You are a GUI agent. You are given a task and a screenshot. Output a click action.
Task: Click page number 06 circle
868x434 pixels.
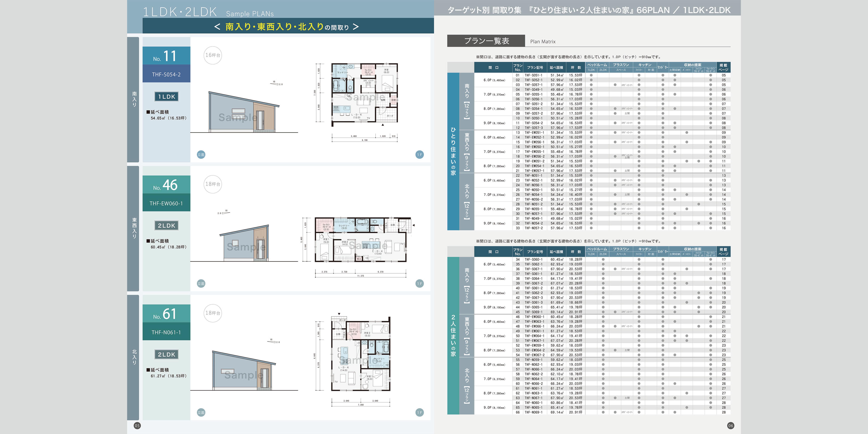[x=731, y=426]
